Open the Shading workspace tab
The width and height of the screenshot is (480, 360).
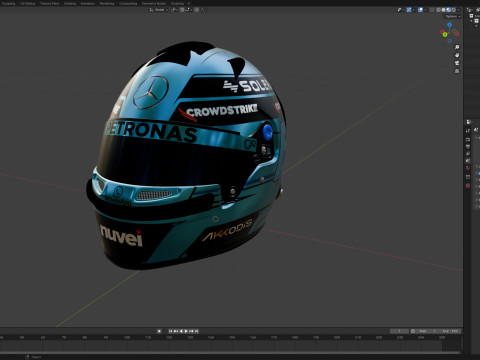70,4
